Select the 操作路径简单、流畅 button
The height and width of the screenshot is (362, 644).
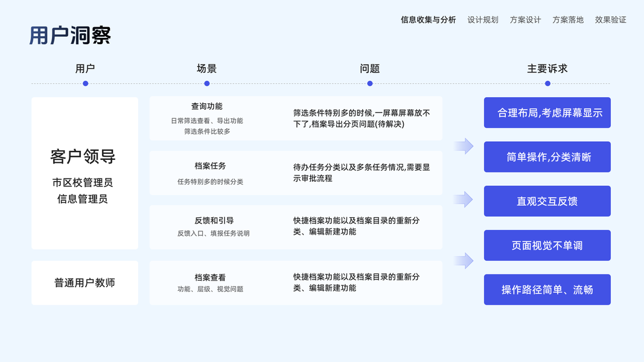547,290
